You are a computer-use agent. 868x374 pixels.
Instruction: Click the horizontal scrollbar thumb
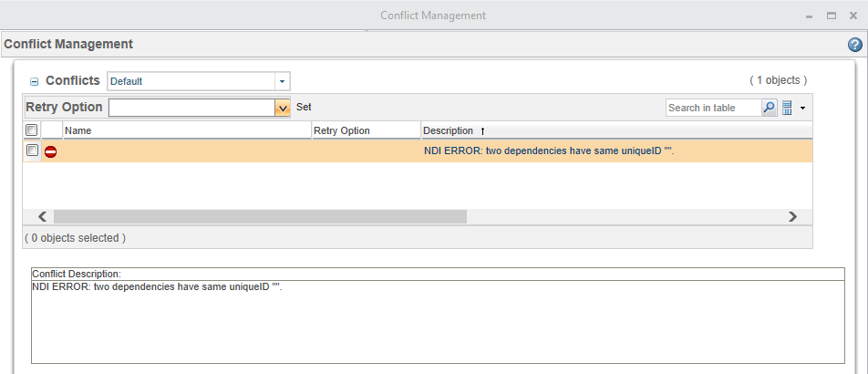click(x=260, y=217)
